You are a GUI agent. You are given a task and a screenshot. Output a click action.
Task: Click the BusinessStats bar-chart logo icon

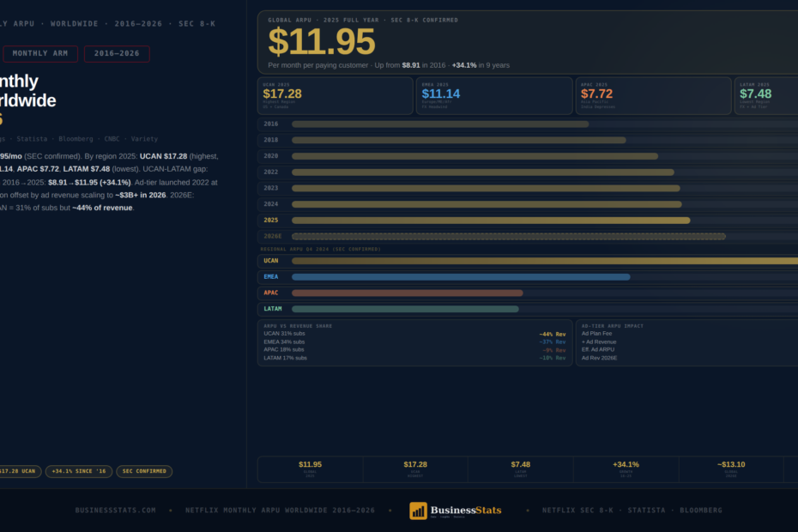click(x=418, y=511)
